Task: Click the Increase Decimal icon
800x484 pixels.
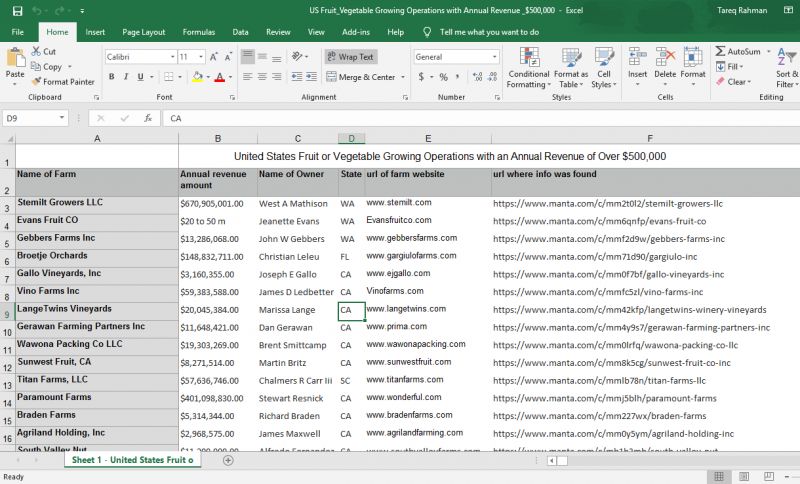Action: (x=478, y=77)
